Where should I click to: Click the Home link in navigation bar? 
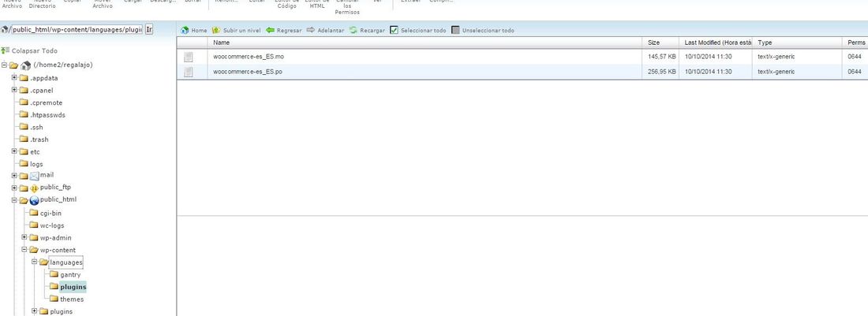pyautogui.click(x=199, y=31)
